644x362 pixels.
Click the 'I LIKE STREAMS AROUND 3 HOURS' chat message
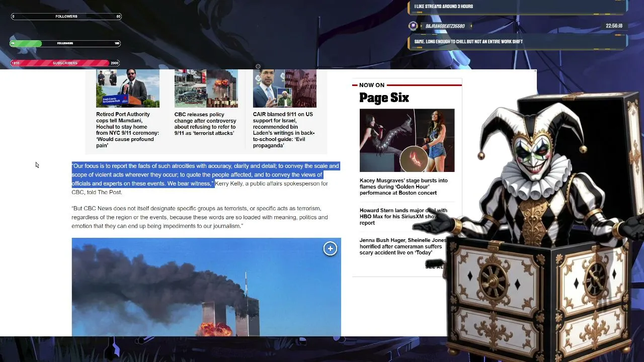coord(517,7)
